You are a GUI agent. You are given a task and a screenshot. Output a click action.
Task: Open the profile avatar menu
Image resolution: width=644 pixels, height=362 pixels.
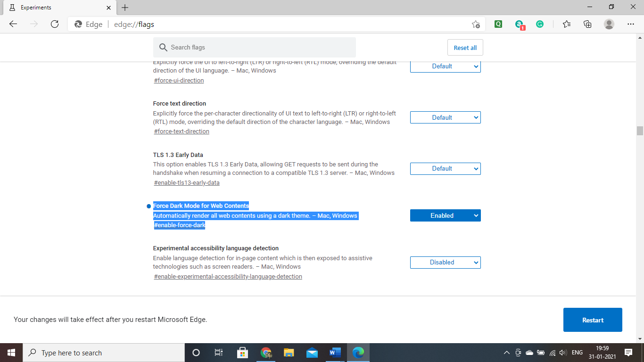pyautogui.click(x=609, y=24)
